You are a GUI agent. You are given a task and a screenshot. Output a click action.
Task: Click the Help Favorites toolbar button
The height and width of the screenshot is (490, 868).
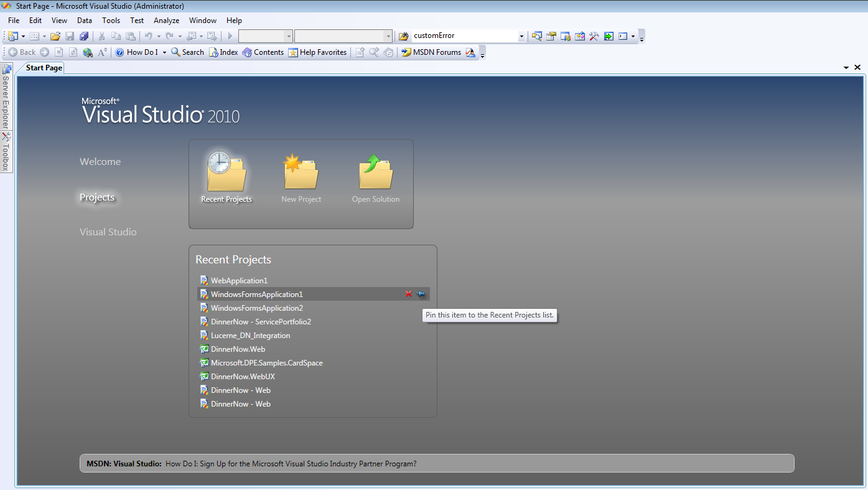point(317,52)
